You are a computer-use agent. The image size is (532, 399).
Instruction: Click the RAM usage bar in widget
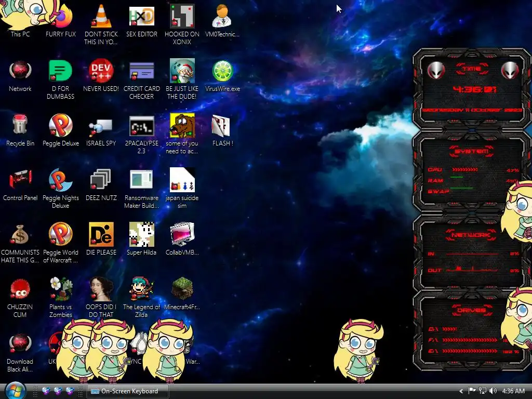point(457,178)
